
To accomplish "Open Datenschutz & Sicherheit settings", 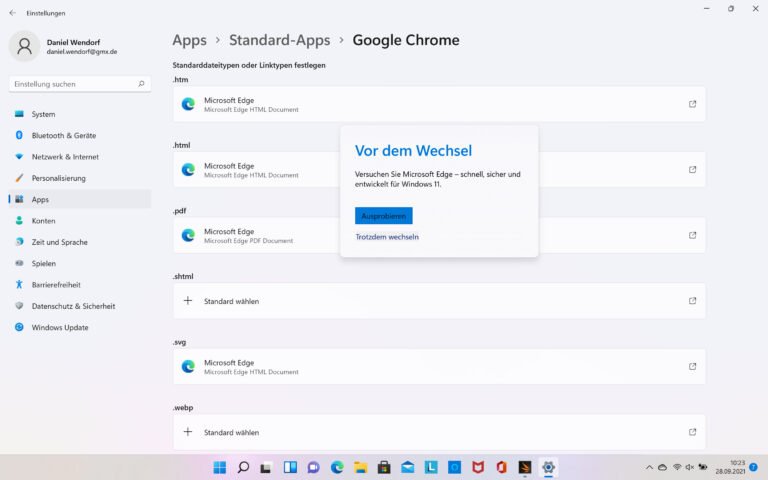I will [80, 306].
